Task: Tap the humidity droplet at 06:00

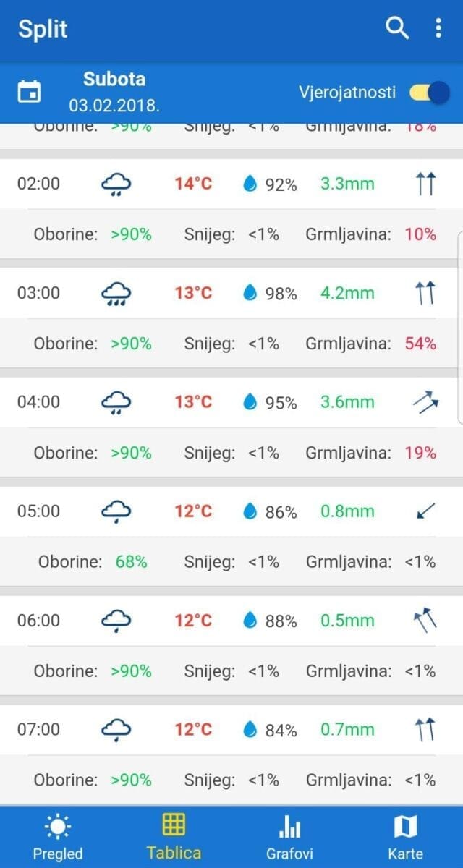Action: click(250, 620)
